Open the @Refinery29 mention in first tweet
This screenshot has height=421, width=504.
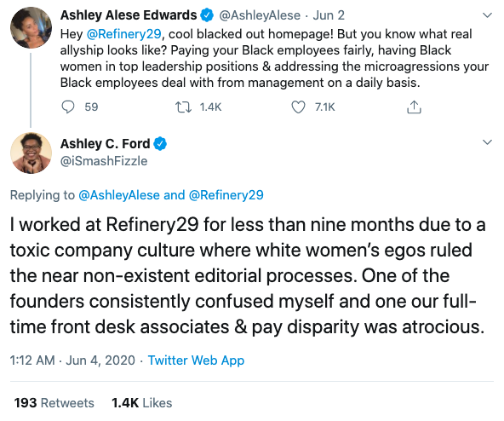(x=123, y=34)
